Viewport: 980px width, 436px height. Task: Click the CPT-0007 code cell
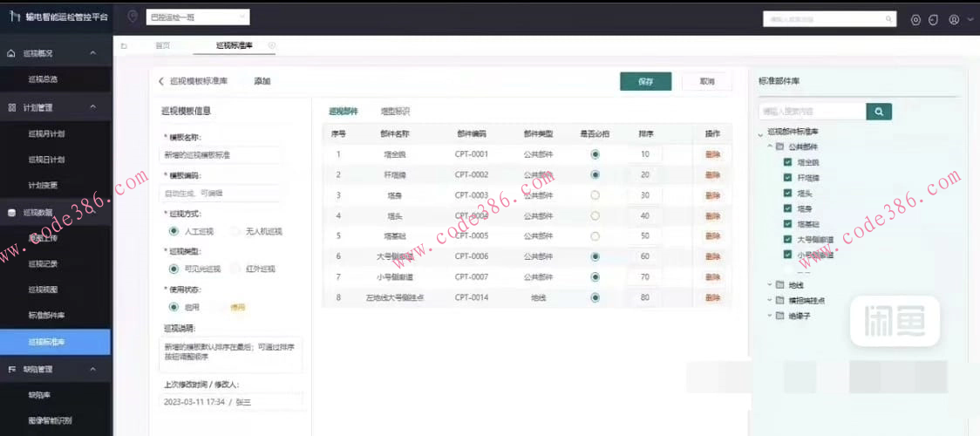tap(471, 276)
